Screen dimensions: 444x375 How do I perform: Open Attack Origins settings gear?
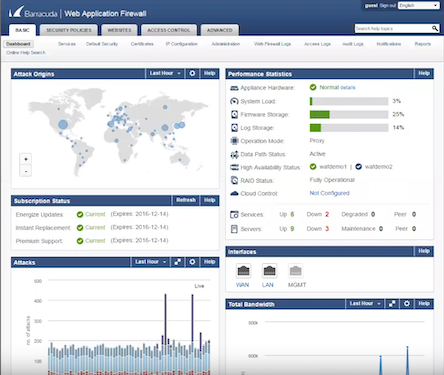(x=192, y=73)
